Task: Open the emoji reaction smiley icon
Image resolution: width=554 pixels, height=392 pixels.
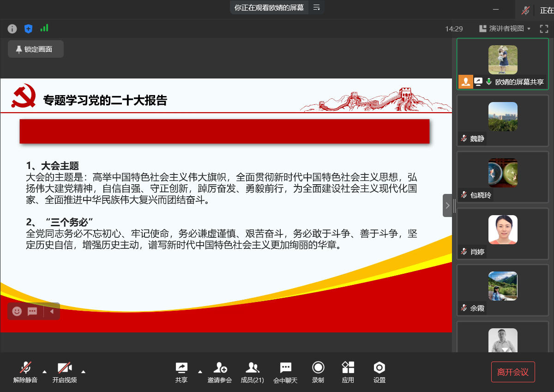Action: point(17,311)
